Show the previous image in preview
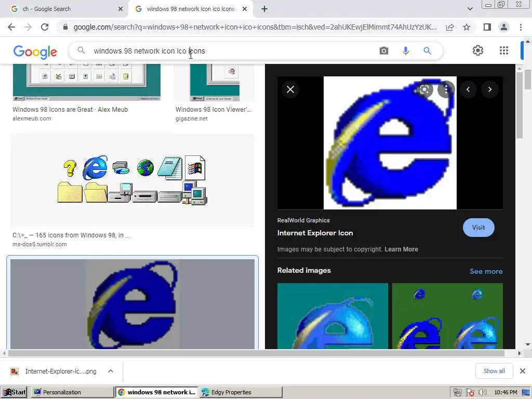The width and height of the screenshot is (532, 399). (468, 89)
